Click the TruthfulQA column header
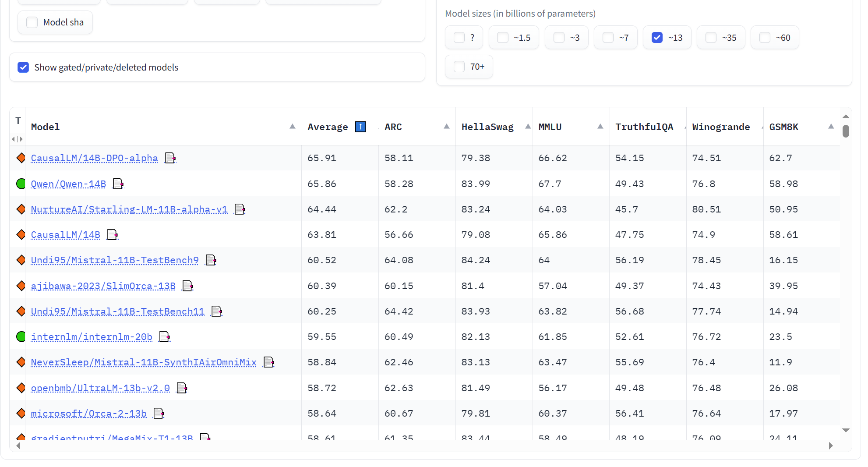Viewport: 868px width, 467px height. click(x=644, y=127)
